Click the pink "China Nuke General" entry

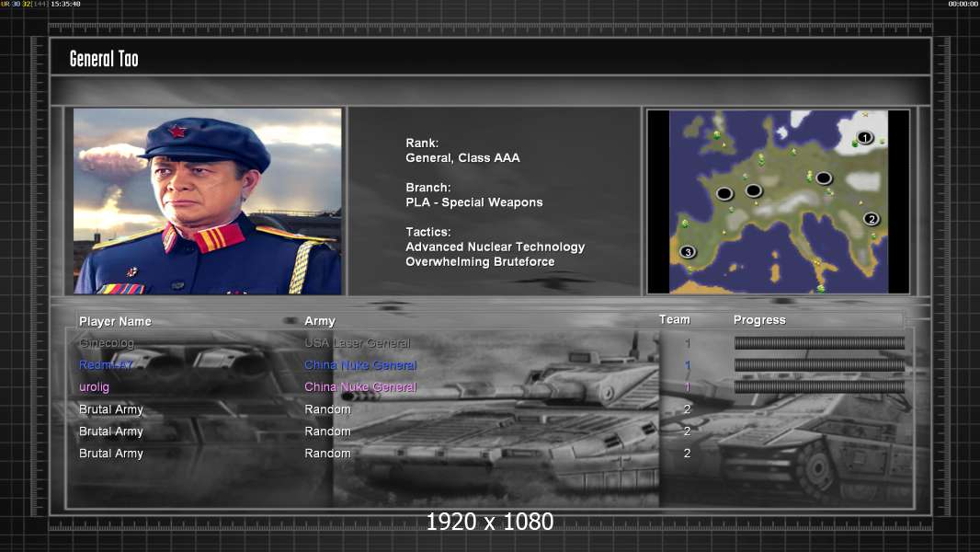click(x=360, y=387)
